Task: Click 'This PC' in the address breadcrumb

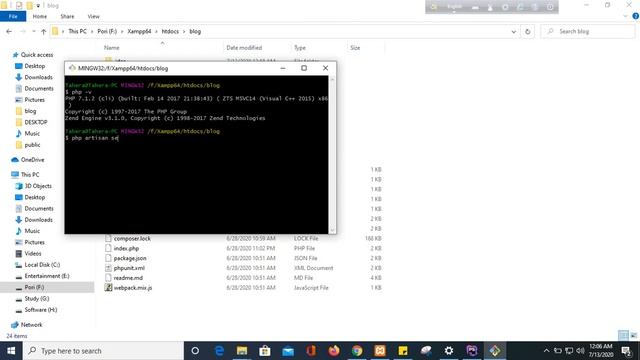Action: point(77,31)
